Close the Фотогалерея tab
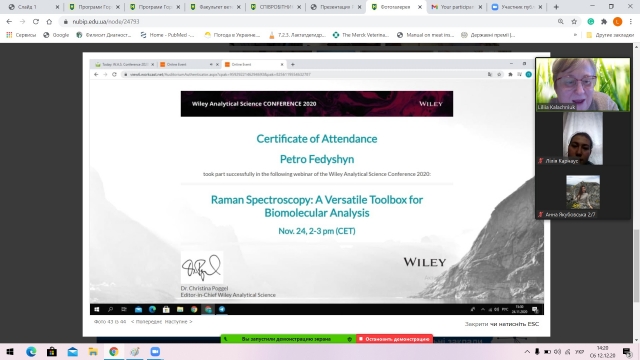 [420, 7]
